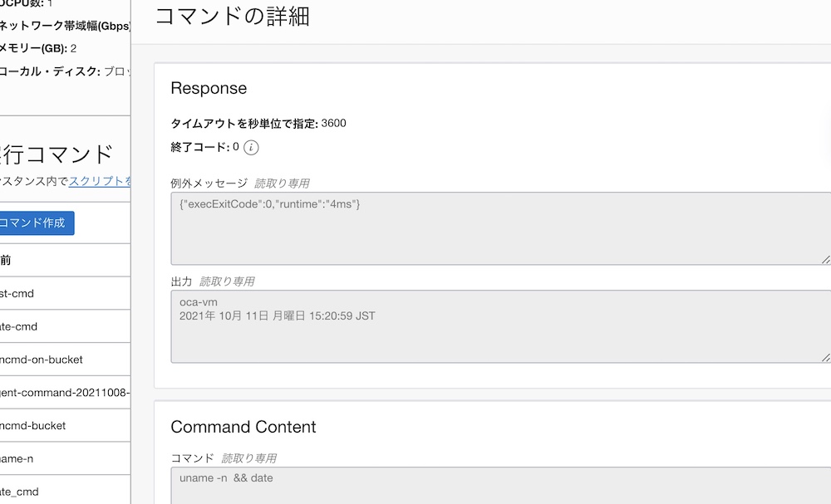This screenshot has width=831, height=504.
Task: Click the resize handle of 例外メッセージ box
Action: [825, 259]
